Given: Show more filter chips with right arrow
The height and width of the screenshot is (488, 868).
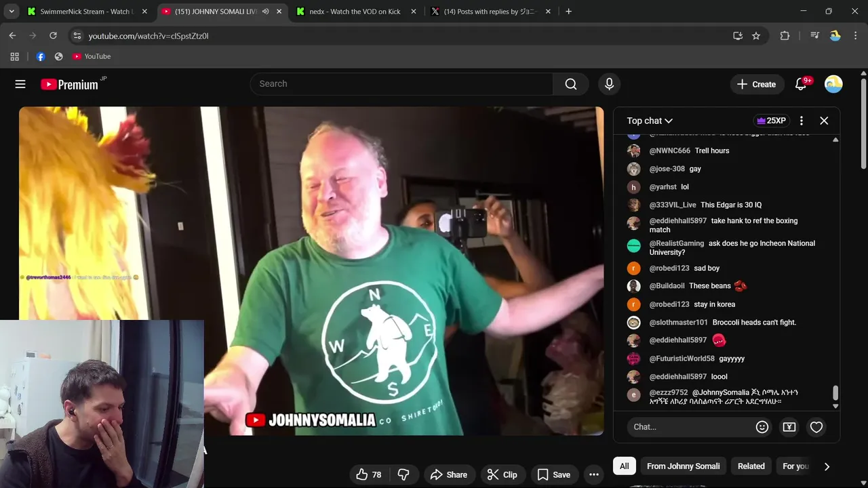Looking at the screenshot, I should [827, 466].
